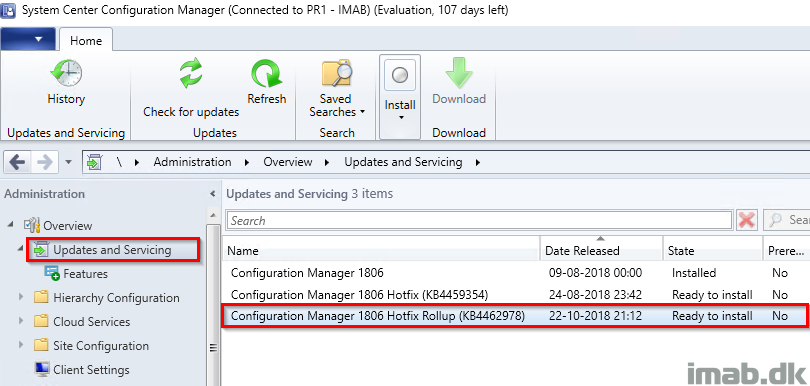Select Configuration Manager 1806 Hotfix (KB4459354) row
810x386 pixels.
[x=514, y=295]
